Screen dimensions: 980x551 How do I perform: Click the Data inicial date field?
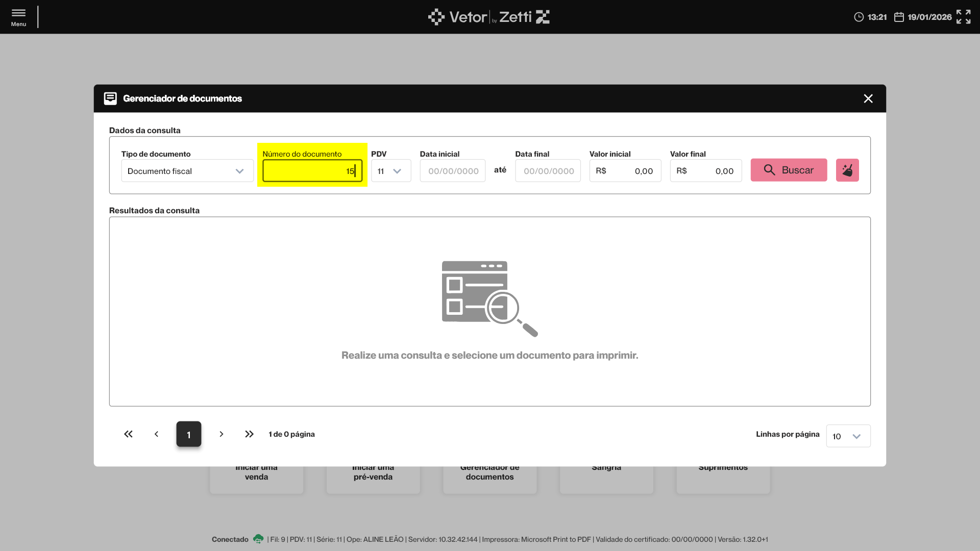tap(452, 171)
